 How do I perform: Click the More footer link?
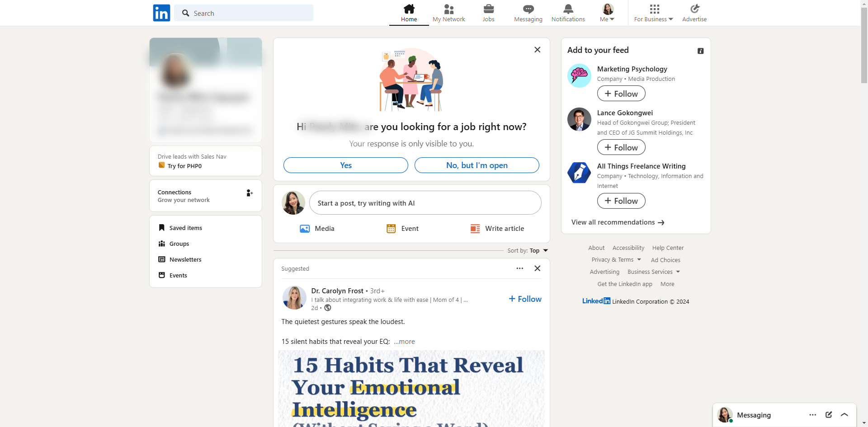[x=667, y=284]
